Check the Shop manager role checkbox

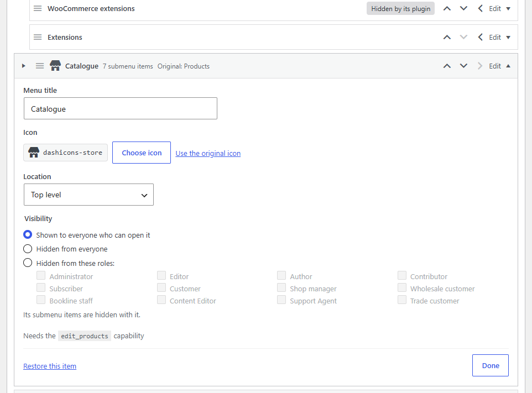(281, 287)
